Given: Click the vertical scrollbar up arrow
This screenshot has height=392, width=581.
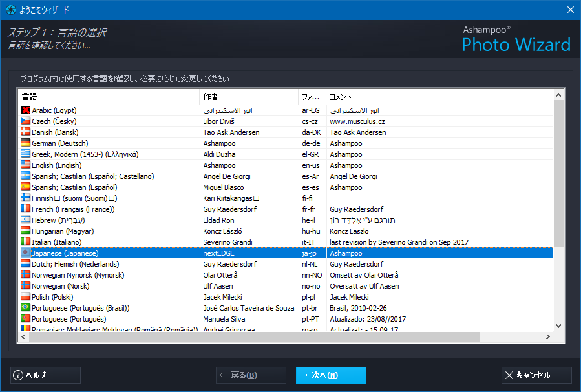Looking at the screenshot, I should (x=559, y=95).
